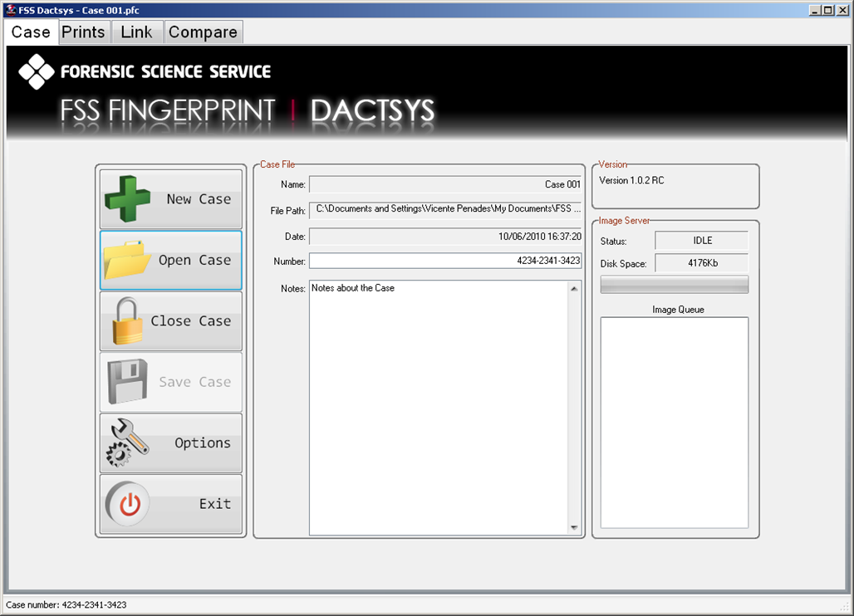Click the case Number input field

pyautogui.click(x=445, y=261)
